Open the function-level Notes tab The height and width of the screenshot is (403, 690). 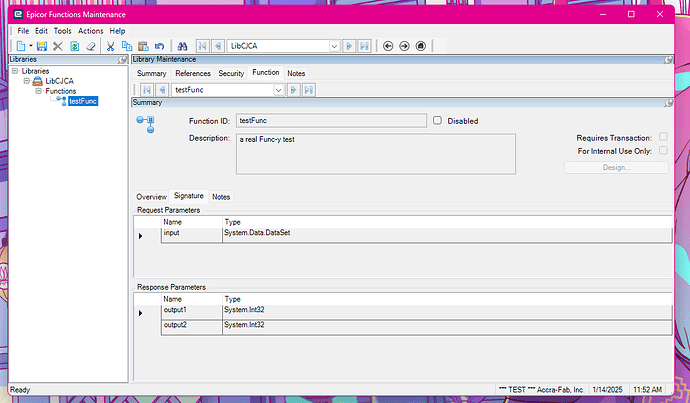pos(221,197)
